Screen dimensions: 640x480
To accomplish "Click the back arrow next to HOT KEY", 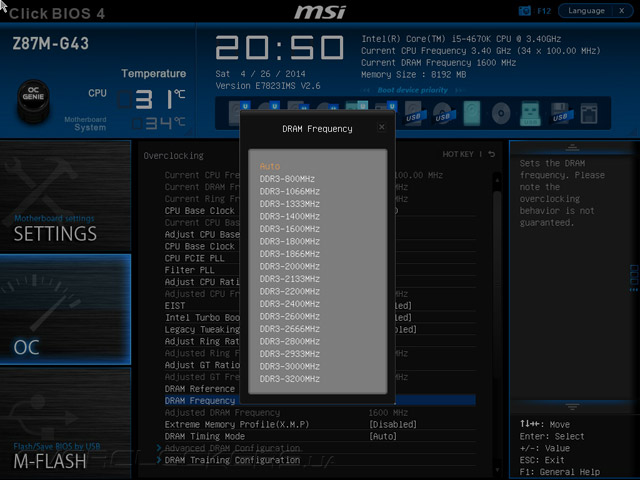I will 492,154.
